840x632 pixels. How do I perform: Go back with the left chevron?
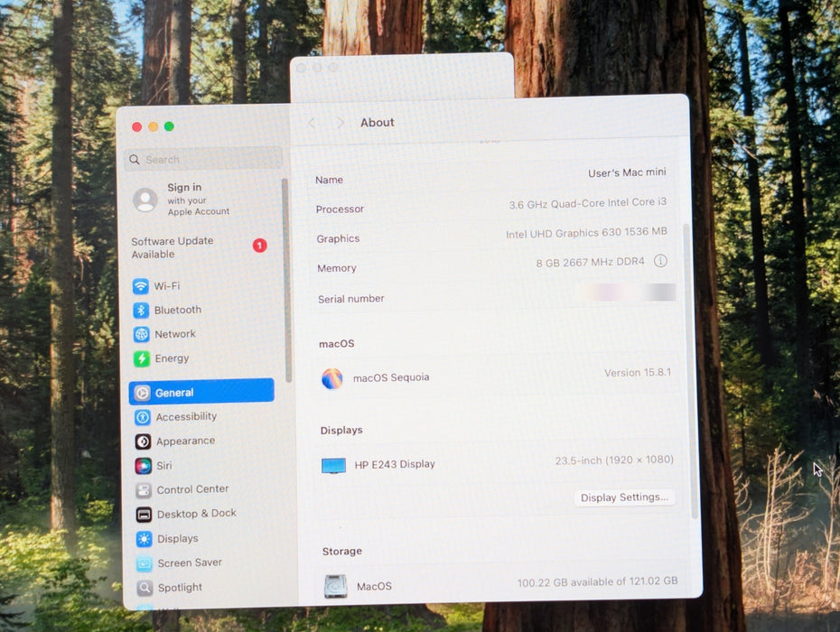click(312, 123)
